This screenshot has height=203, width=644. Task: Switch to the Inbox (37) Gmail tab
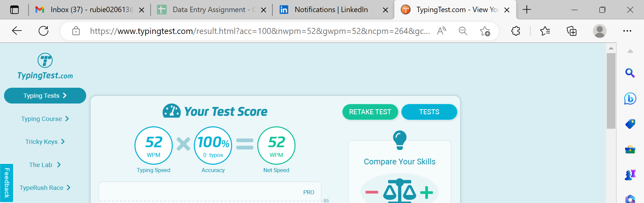point(90,10)
